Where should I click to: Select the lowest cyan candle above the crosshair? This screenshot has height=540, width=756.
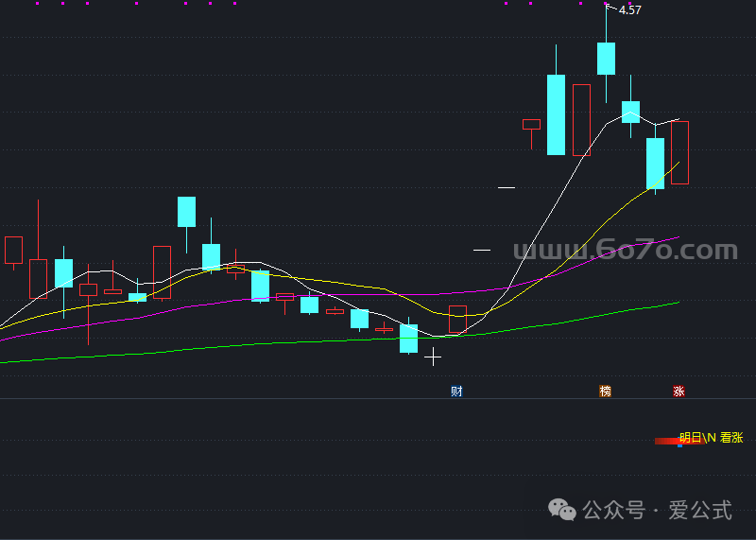click(x=408, y=339)
